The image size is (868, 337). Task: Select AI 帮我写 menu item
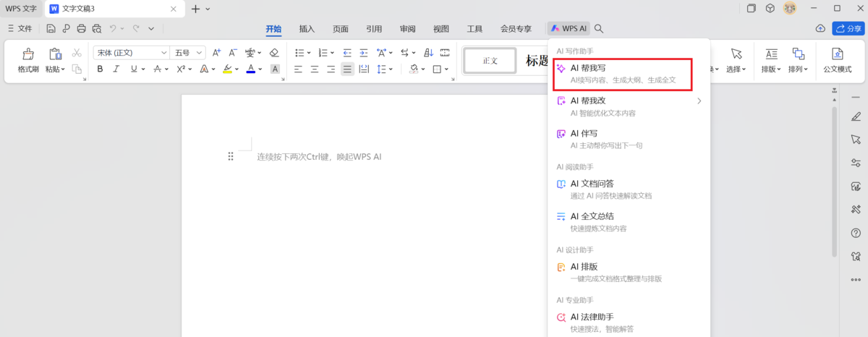click(623, 74)
